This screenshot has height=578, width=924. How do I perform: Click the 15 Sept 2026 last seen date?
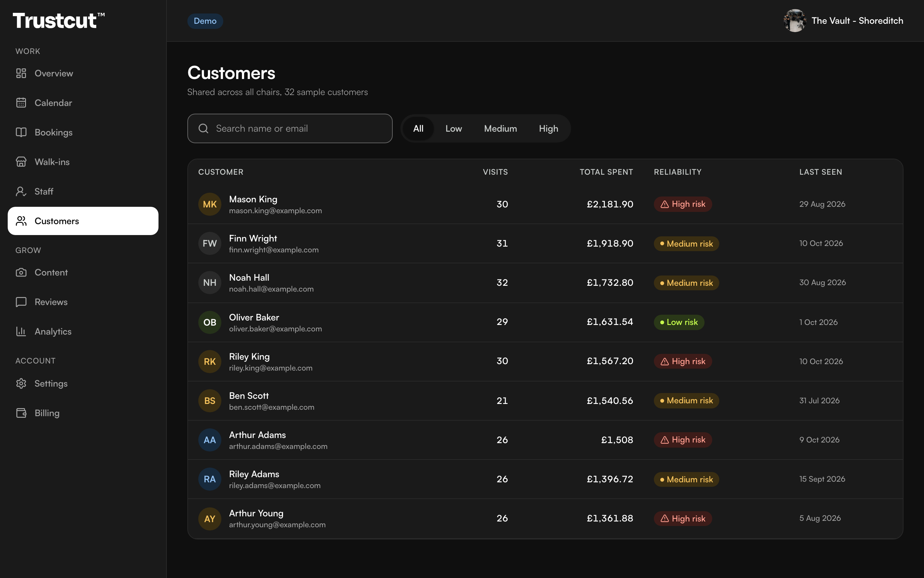click(822, 479)
